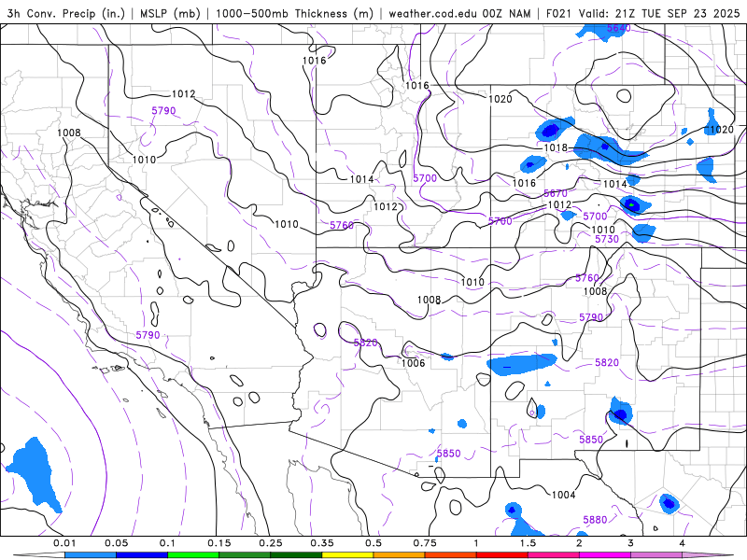
Task: Click the light blue 0.01 legend swatch
Action: pos(90,555)
